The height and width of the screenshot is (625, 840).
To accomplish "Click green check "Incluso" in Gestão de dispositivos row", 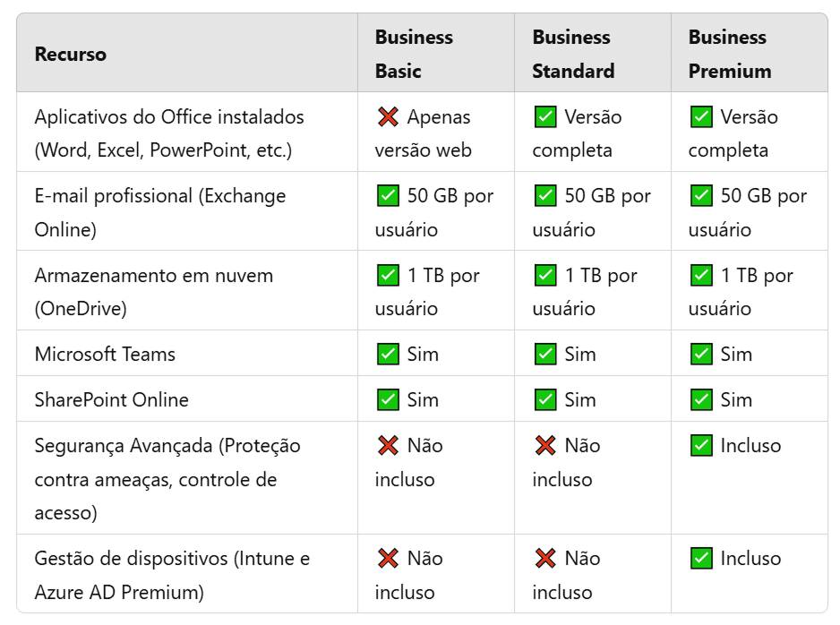I will [x=701, y=559].
